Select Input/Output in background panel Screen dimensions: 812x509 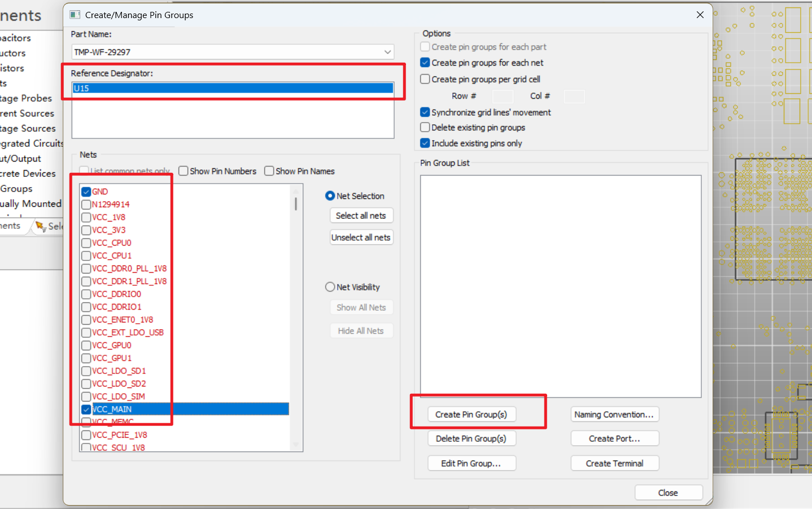20,159
